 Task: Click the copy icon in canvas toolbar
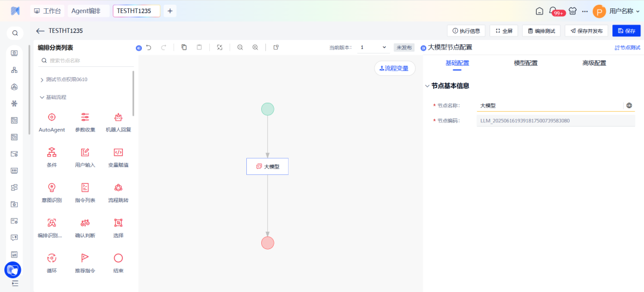[184, 47]
